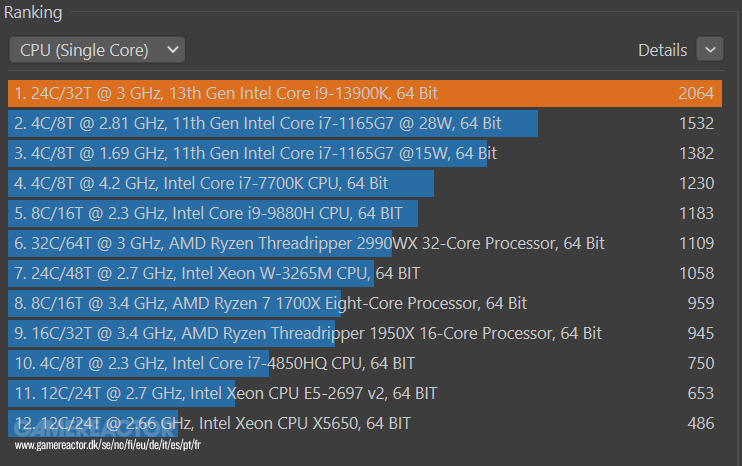
Task: Click the score value 2064
Action: point(696,93)
